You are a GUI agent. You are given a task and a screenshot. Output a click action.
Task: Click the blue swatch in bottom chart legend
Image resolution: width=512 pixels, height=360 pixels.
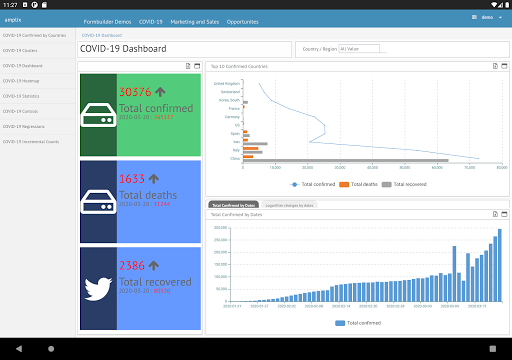(340, 323)
